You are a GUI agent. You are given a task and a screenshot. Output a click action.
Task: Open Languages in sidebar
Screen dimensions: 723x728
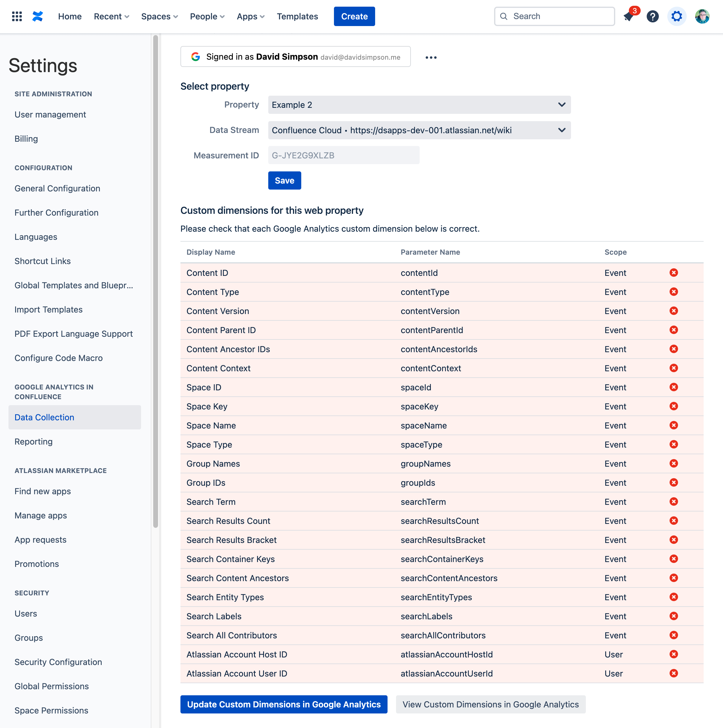click(36, 237)
